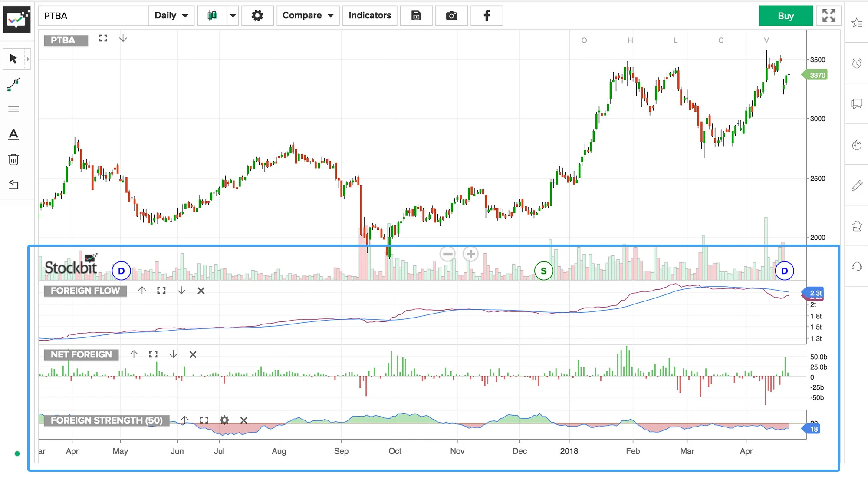This screenshot has height=493, width=868.
Task: Expand the Compare dropdown menu
Action: click(308, 16)
